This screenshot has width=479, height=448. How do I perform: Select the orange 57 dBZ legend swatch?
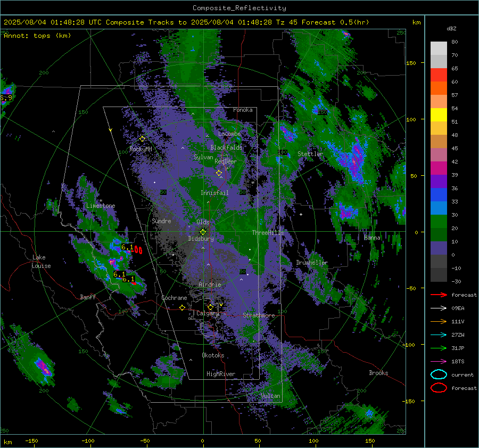pos(439,88)
